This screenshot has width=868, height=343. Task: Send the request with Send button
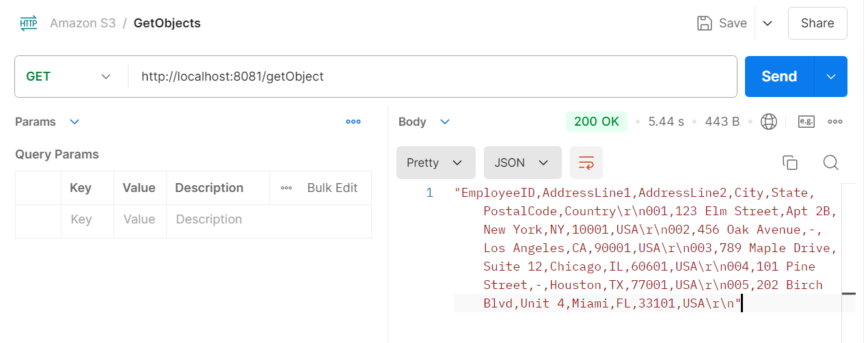coord(779,77)
